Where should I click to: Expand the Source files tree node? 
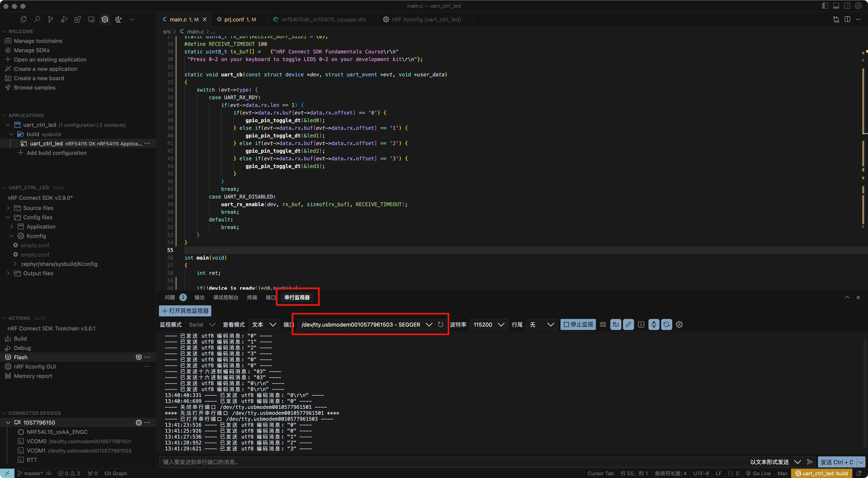[x=8, y=208]
